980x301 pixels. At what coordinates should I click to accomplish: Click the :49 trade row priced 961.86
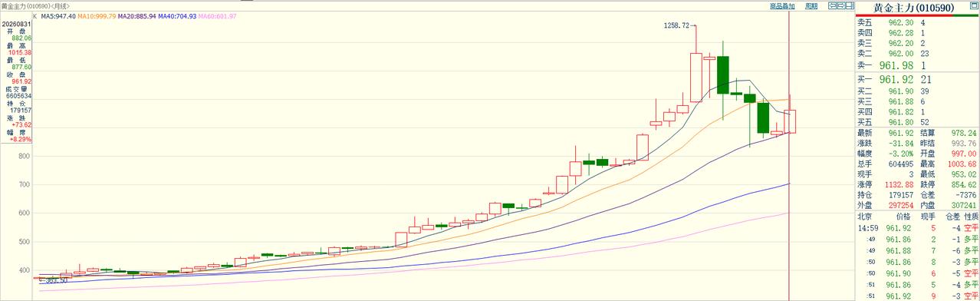pos(918,240)
